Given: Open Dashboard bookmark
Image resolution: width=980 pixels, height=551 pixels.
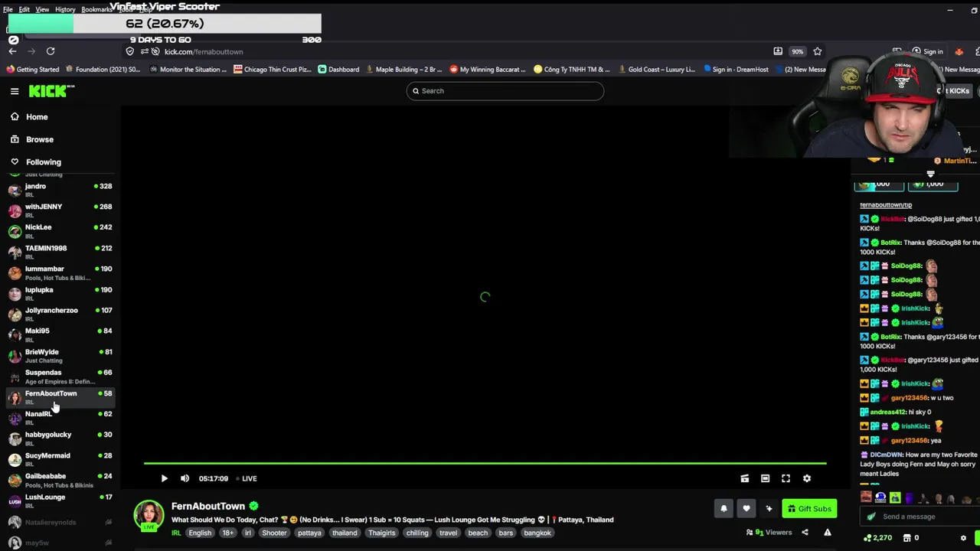Looking at the screenshot, I should [x=338, y=70].
